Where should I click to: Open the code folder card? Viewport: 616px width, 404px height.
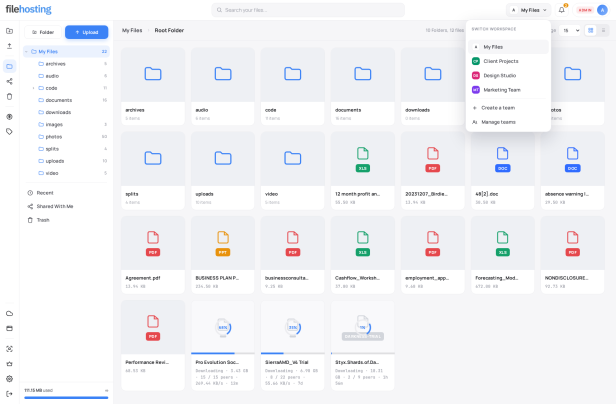point(293,86)
